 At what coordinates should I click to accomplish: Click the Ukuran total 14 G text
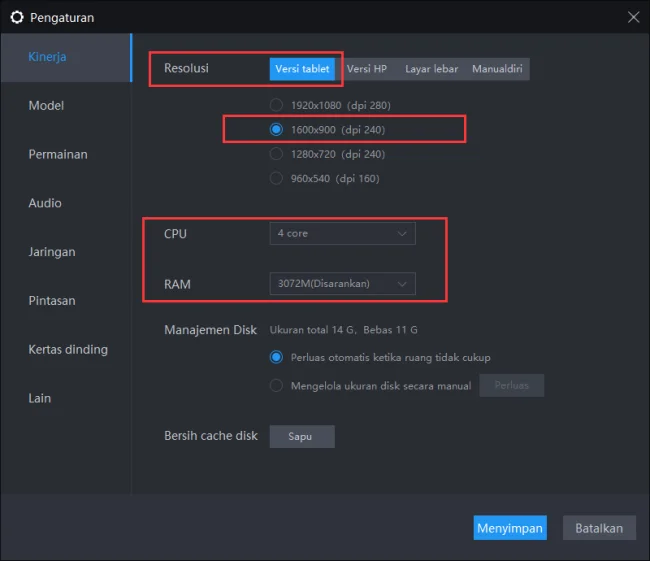point(313,330)
